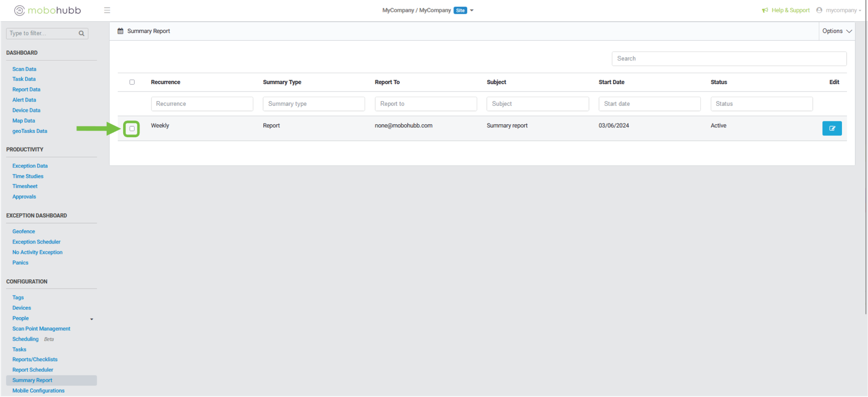This screenshot has width=868, height=397.
Task: Click the Help & Support megaphone icon
Action: tap(765, 10)
